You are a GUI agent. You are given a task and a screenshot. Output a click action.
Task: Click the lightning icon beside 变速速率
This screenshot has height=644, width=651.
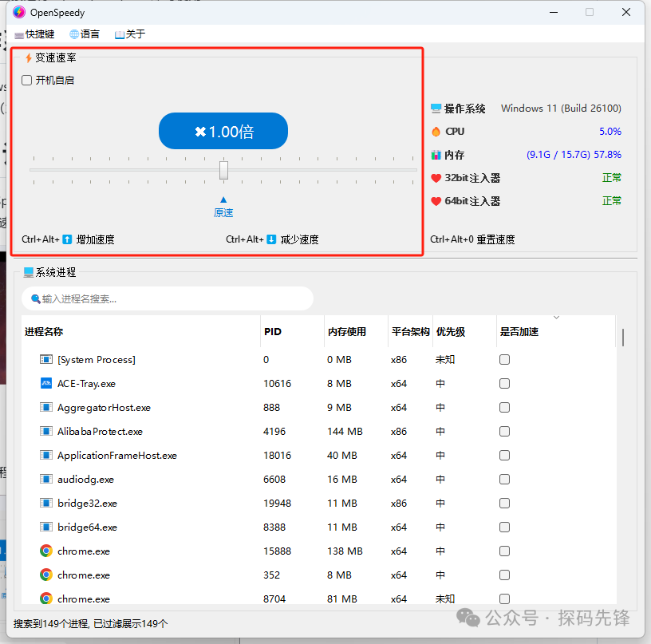(29, 58)
